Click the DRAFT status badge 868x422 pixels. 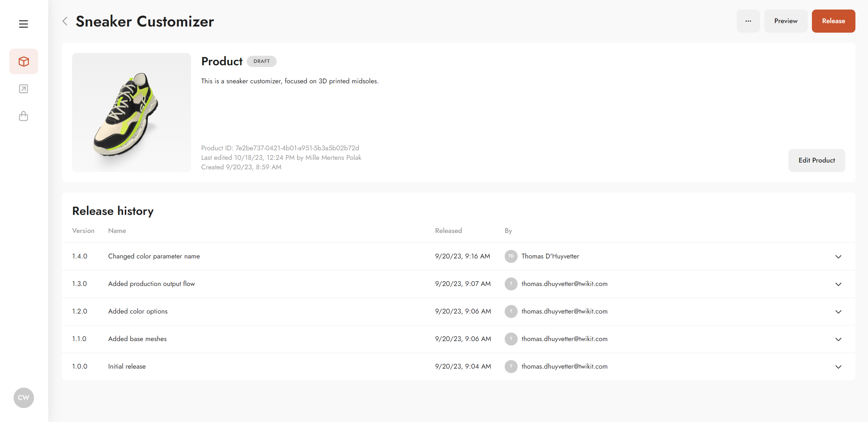261,62
